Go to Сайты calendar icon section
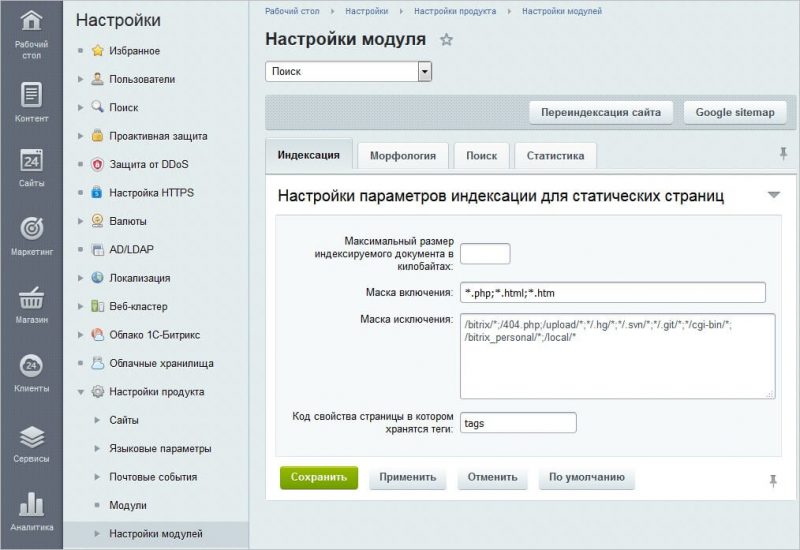800x550 pixels. [31, 168]
